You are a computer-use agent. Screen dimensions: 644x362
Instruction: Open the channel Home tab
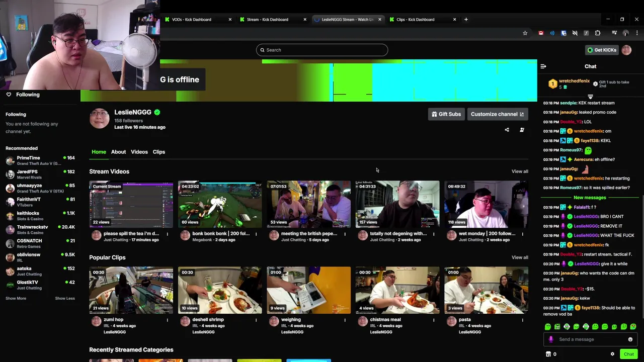[x=99, y=152]
